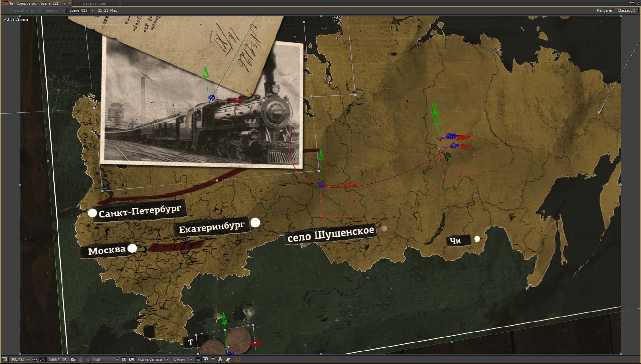
Task: Toggle the viewer lock icon
Action: pyautogui.click(x=11, y=3)
